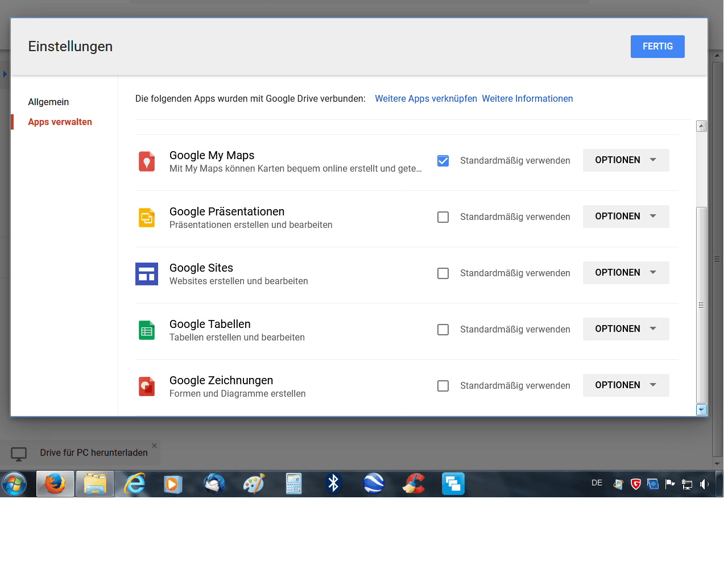Click the Einstellungen dialog heading
The width and height of the screenshot is (728, 582).
click(x=71, y=47)
